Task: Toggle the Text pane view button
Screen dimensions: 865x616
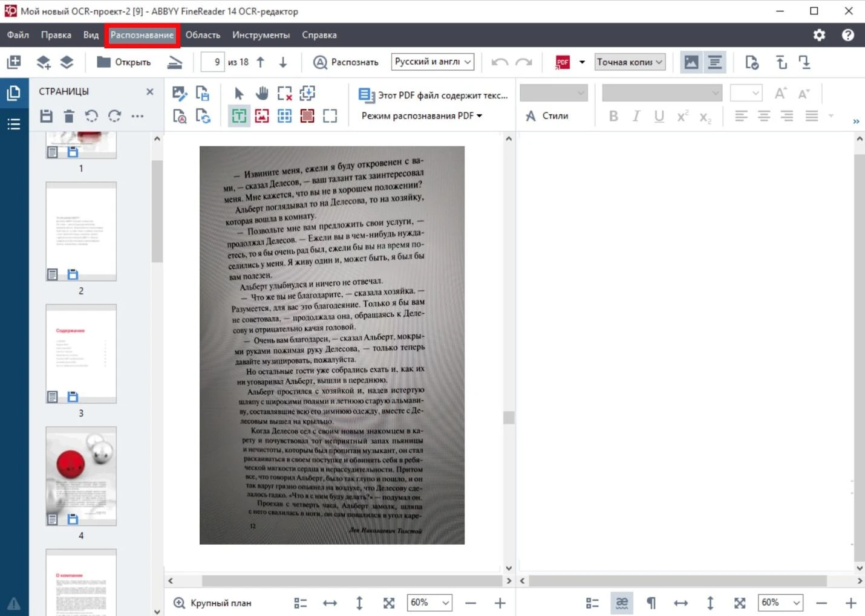Action: tap(714, 62)
